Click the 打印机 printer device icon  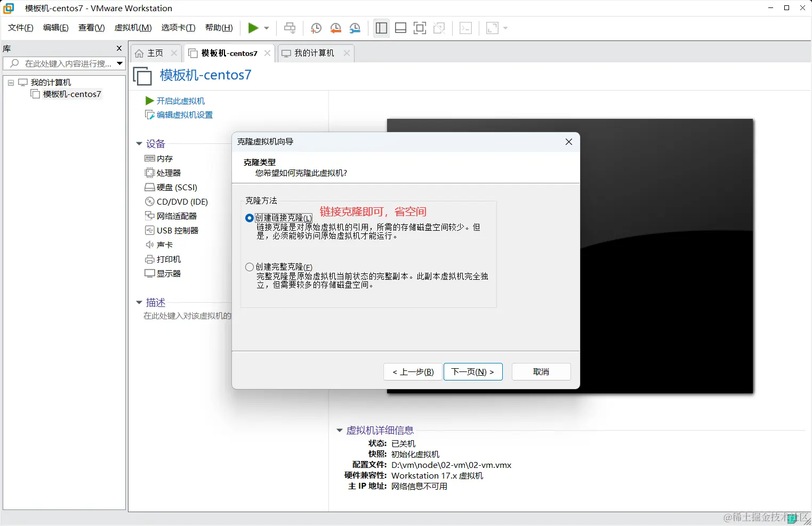tap(150, 259)
